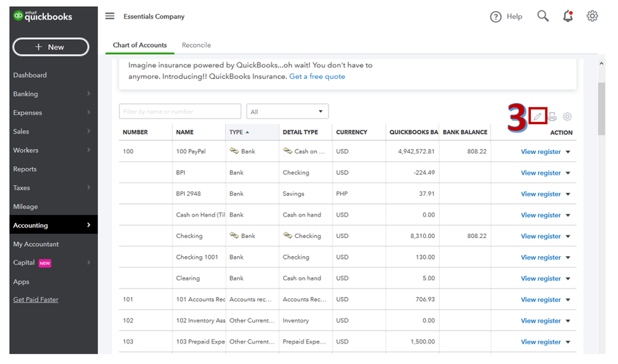618x364 pixels.
Task: Open My Accountant in sidebar
Action: (x=36, y=244)
